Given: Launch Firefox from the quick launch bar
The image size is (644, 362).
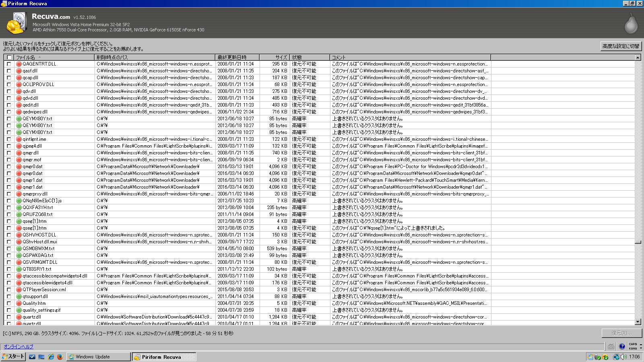Looking at the screenshot, I should point(60,357).
